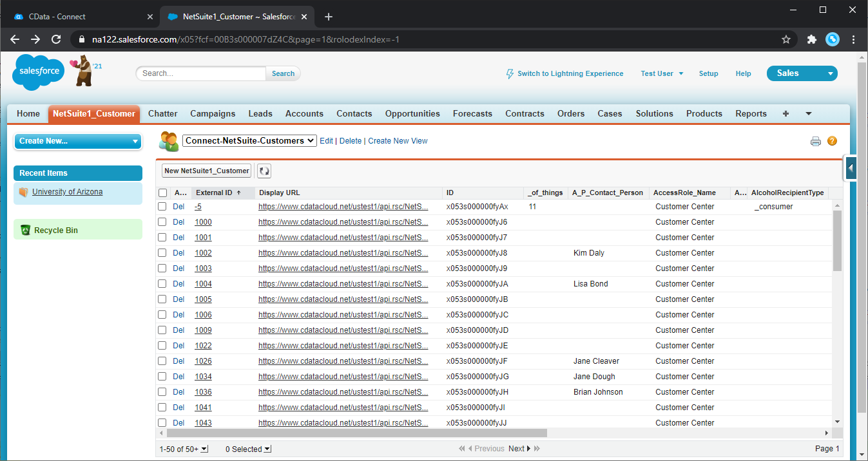Image resolution: width=868 pixels, height=461 pixels.
Task: Click the Brian Johnson contact cell
Action: pos(598,392)
